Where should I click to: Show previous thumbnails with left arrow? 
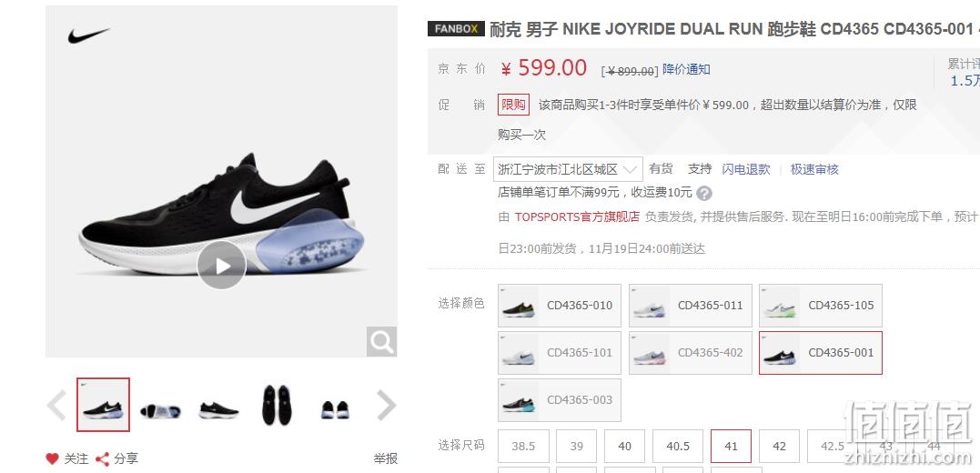pos(57,406)
